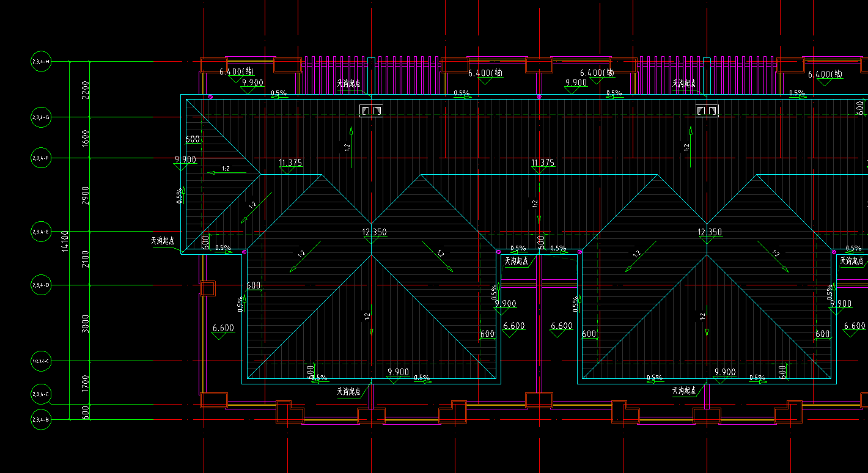The height and width of the screenshot is (473, 868).
Task: Click the left roof hatch symbol near top gutter
Action: 371,111
